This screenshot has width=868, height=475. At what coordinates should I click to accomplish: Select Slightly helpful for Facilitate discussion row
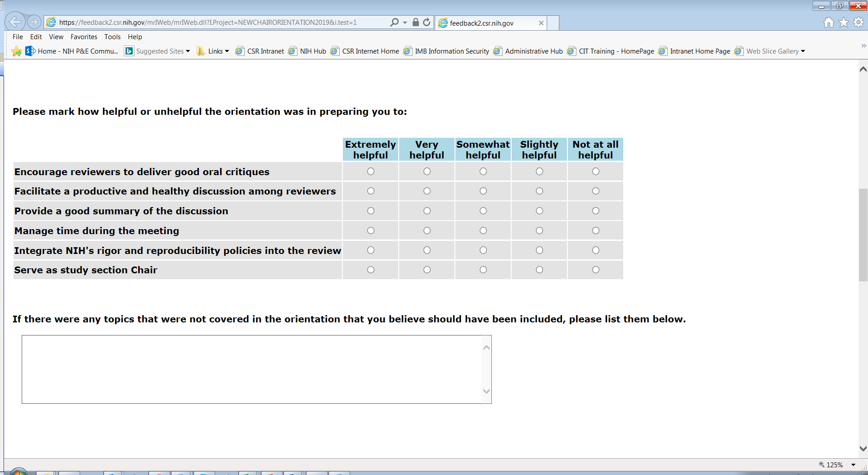540,191
